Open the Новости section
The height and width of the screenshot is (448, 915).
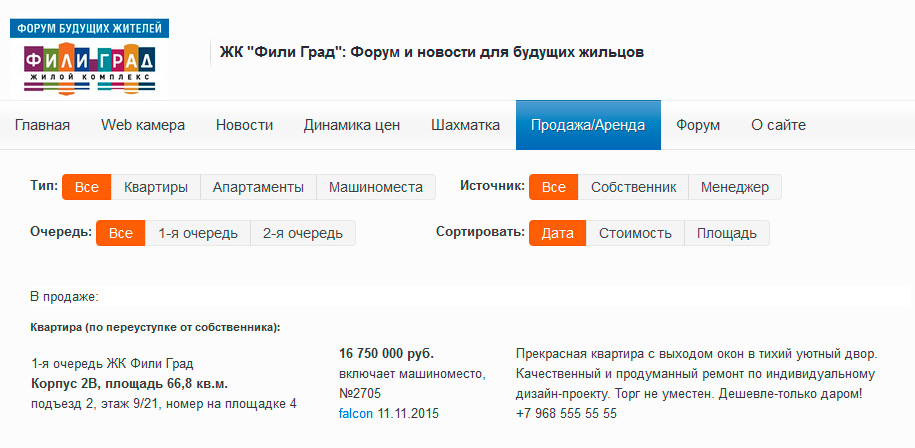pyautogui.click(x=244, y=125)
